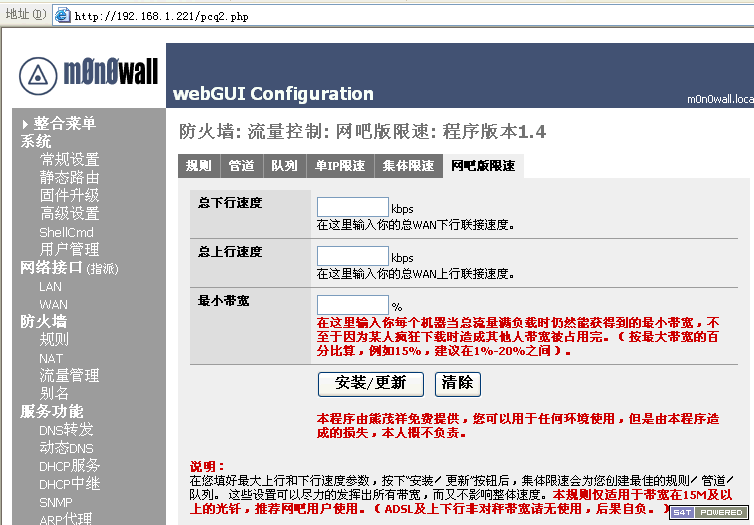
Task: Open 固件升级 in the sidebar
Action: [x=70, y=195]
